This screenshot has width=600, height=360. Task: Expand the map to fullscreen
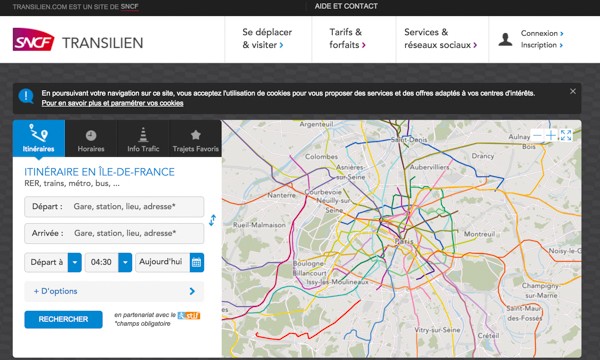566,135
